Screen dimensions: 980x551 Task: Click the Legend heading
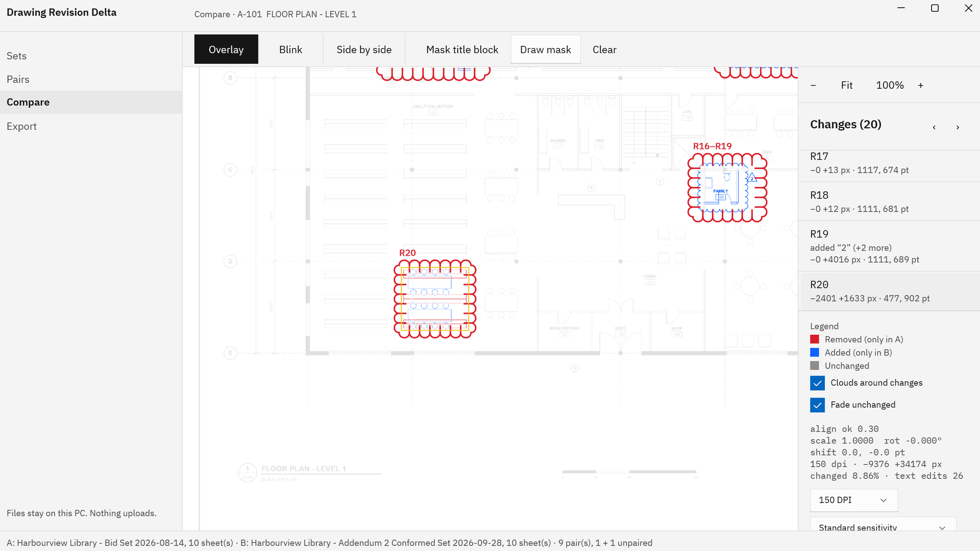coord(824,327)
